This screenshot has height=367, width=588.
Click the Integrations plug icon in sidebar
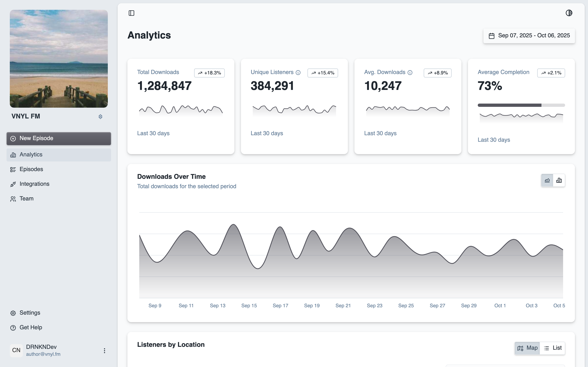point(13,184)
